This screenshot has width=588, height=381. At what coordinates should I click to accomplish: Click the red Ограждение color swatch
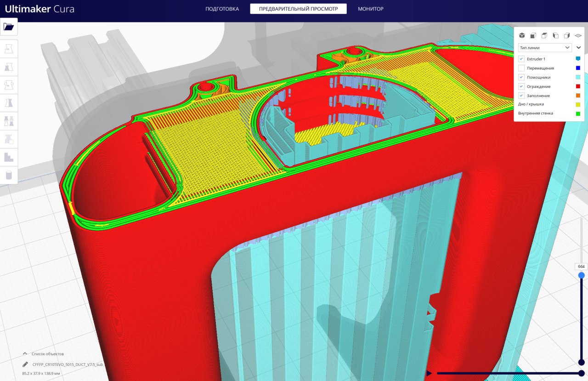tap(578, 86)
